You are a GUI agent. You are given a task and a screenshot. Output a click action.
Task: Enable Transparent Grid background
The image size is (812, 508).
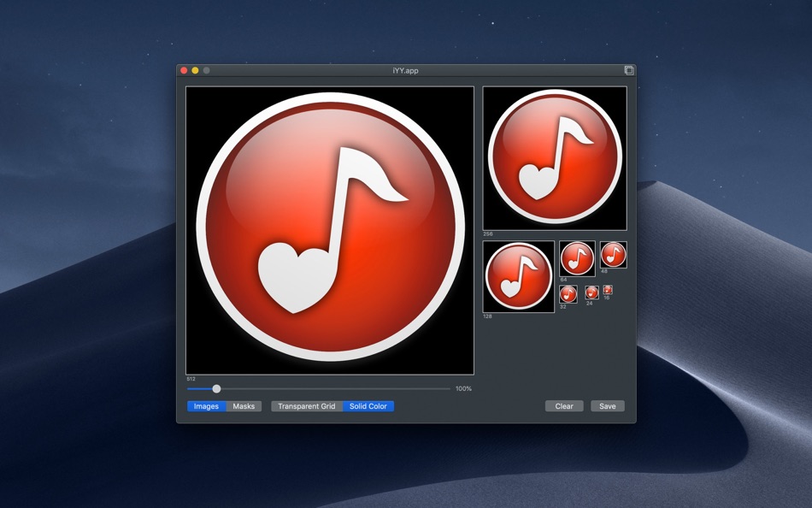pyautogui.click(x=307, y=406)
